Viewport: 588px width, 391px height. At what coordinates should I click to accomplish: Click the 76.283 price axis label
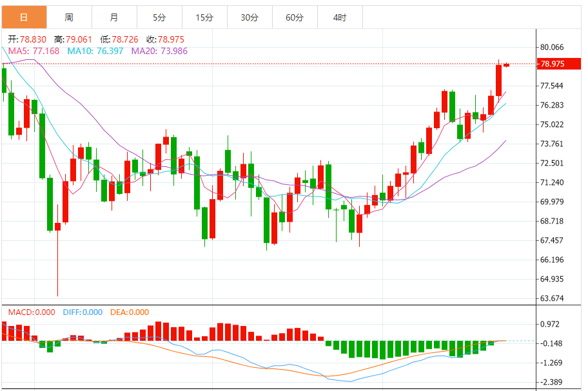(552, 105)
